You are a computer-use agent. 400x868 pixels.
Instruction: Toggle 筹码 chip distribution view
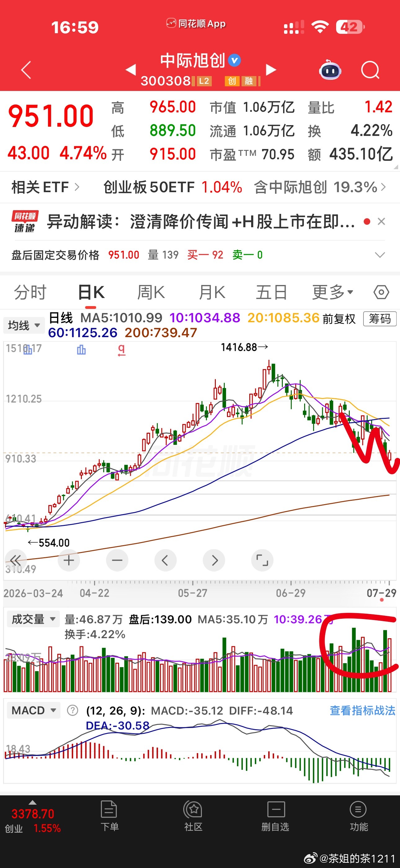pos(380,319)
